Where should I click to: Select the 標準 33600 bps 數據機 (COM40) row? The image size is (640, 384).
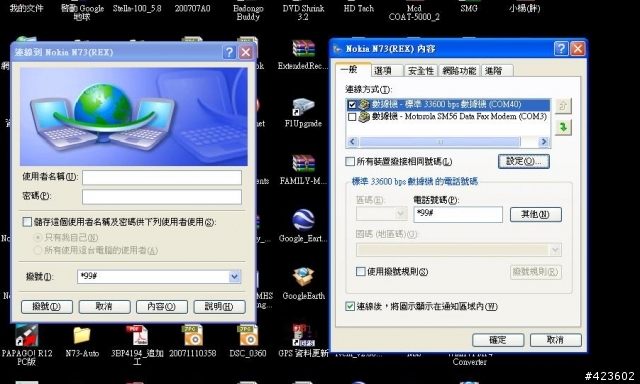448,104
